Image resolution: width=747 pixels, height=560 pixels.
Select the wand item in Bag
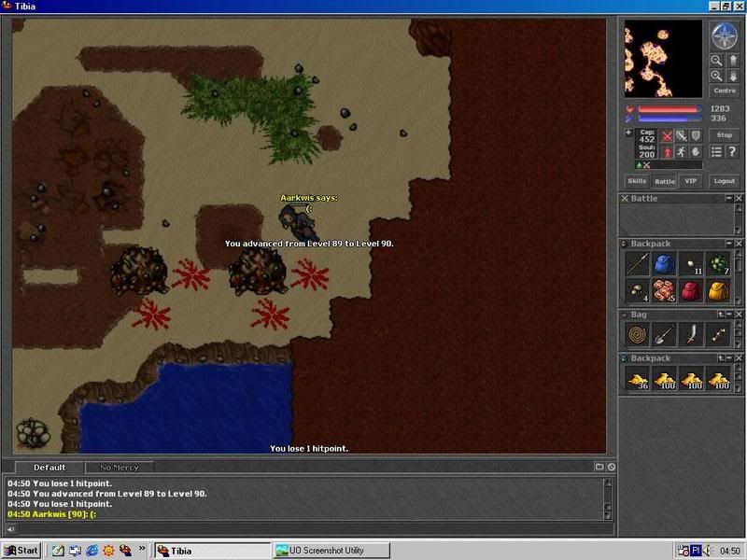click(718, 335)
